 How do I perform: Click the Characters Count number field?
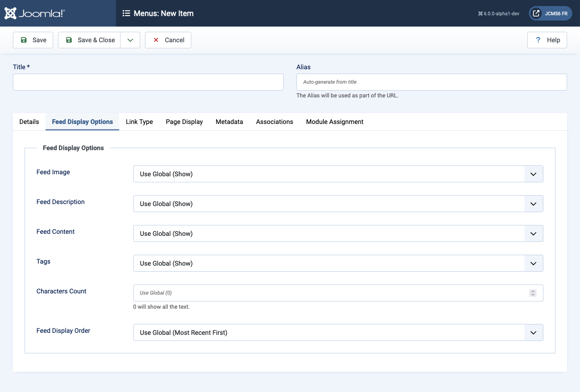[338, 293]
